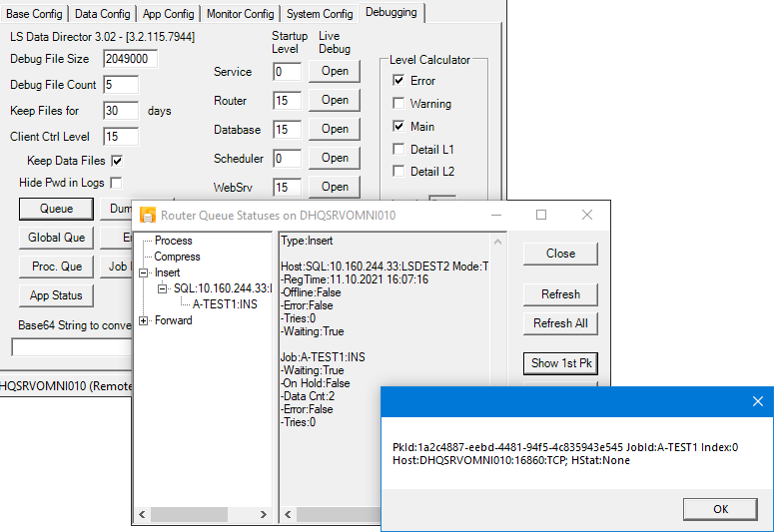Viewport: 776px width, 532px height.
Task: Uncheck the Keep Data Files checkbox
Action: coord(117,161)
